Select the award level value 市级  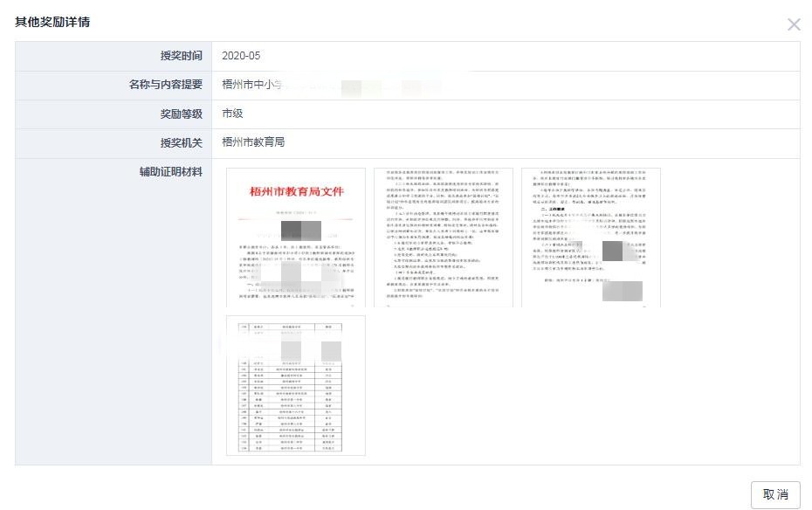click(232, 114)
